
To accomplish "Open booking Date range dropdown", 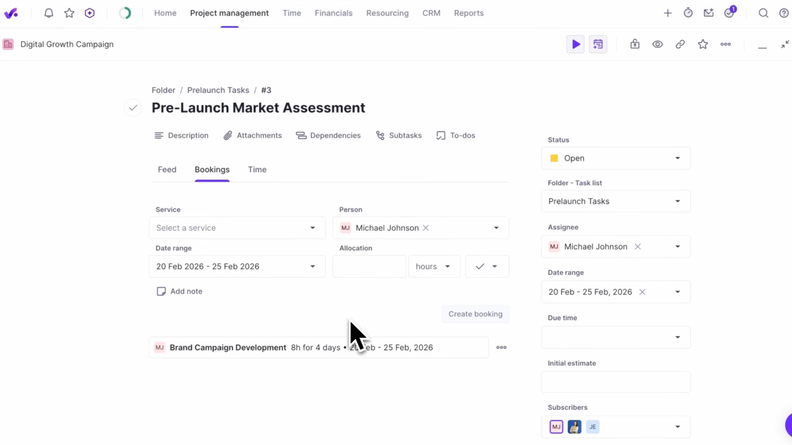I will [x=237, y=267].
